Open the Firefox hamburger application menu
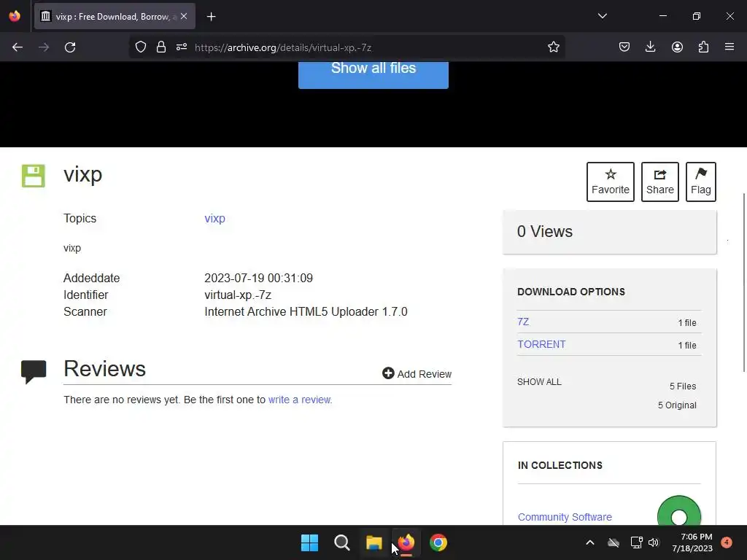 (x=729, y=47)
